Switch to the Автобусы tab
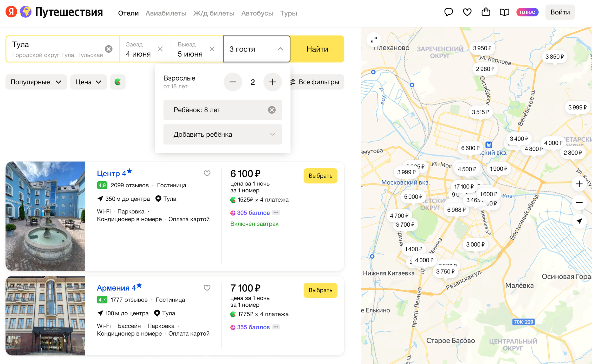 [257, 13]
